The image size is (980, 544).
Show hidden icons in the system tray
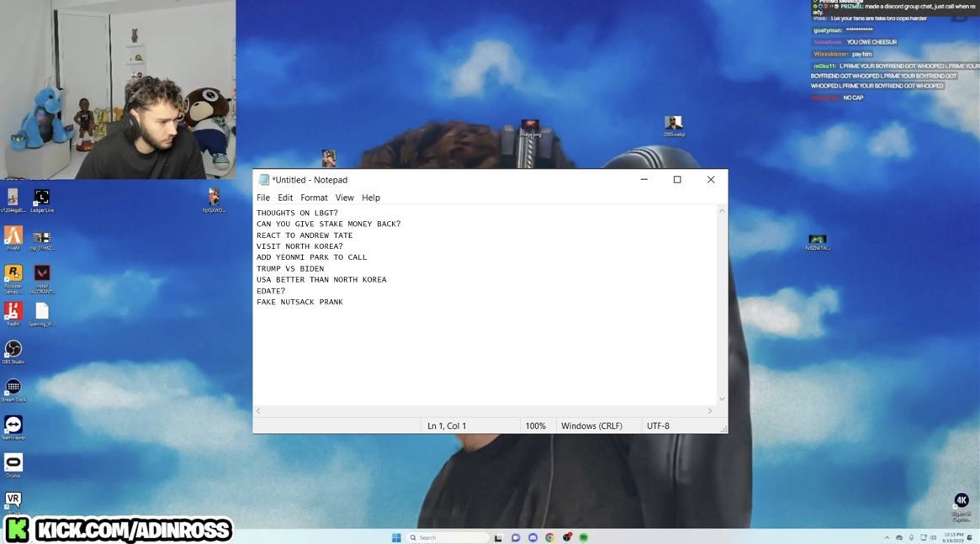point(887,538)
